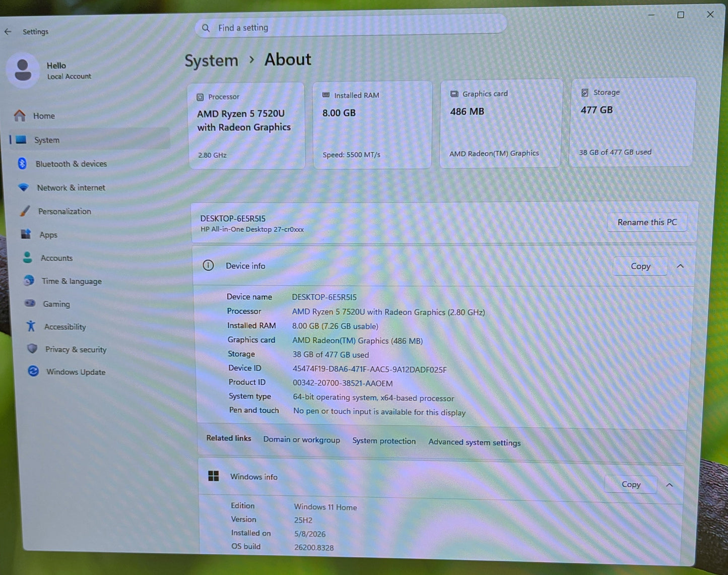Click the Device info circle-i icon

pos(208,265)
